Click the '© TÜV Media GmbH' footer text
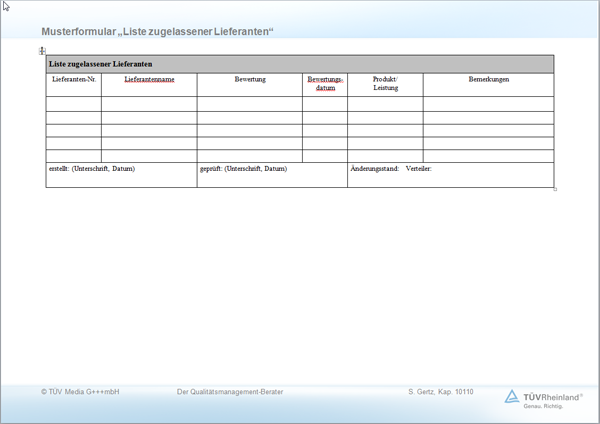The width and height of the screenshot is (600, 424). coord(80,392)
